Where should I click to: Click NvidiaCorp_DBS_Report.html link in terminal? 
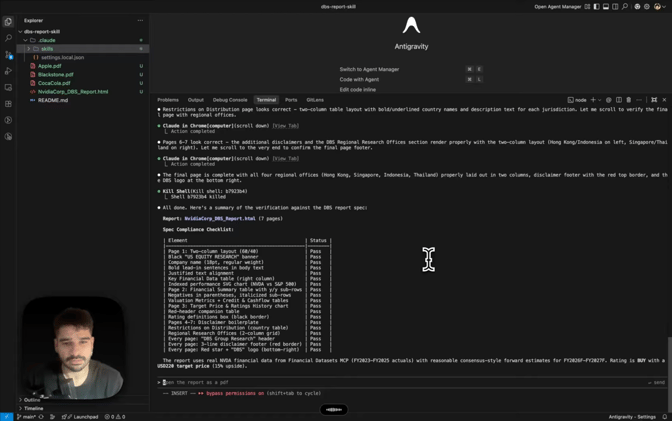(x=220, y=219)
